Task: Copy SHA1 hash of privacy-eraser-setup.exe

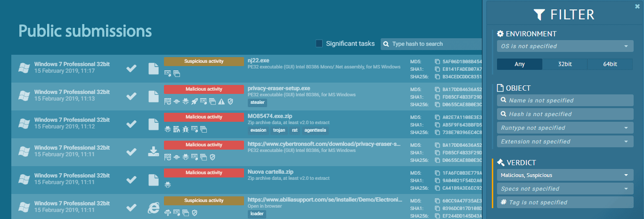Action: point(438,96)
